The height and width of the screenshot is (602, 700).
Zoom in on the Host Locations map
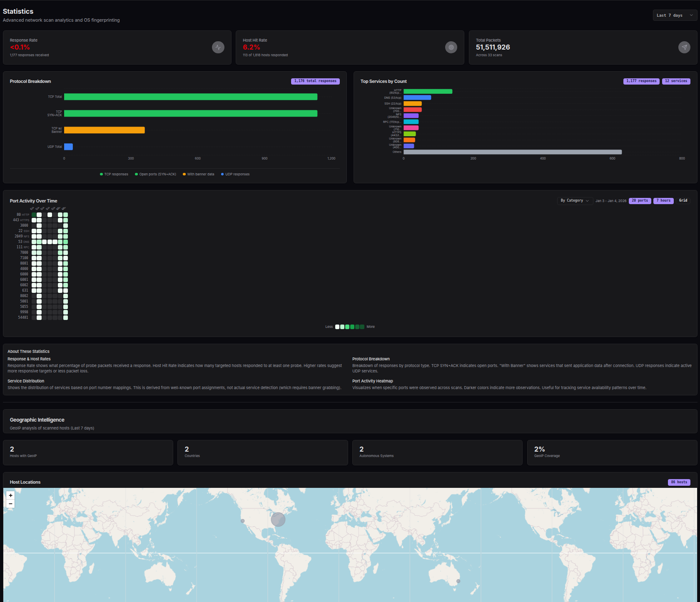(10, 495)
